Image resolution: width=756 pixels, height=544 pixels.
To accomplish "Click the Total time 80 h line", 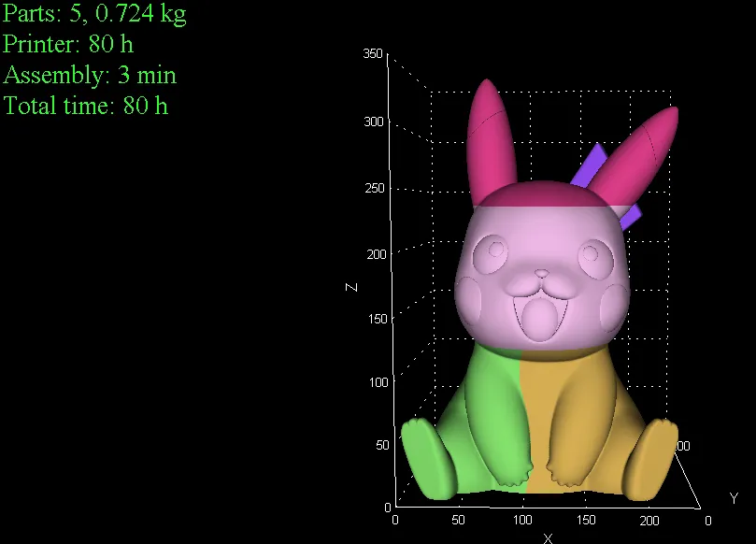I will pyautogui.click(x=84, y=106).
